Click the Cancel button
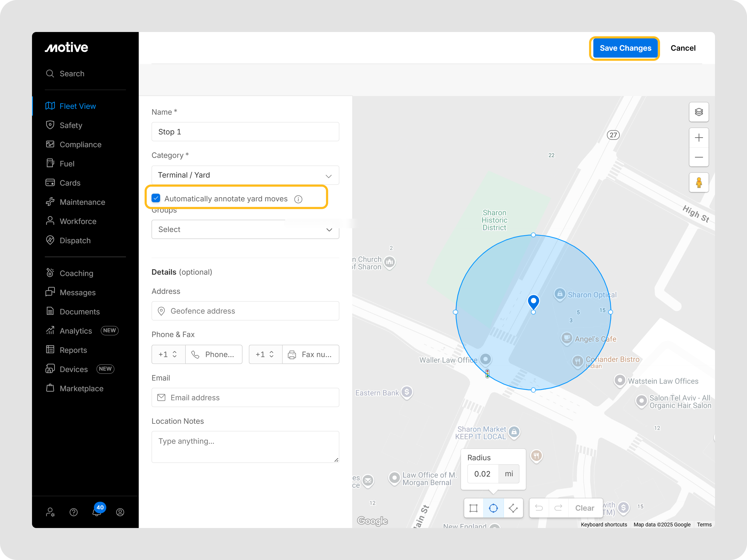The height and width of the screenshot is (560, 747). pyautogui.click(x=683, y=48)
